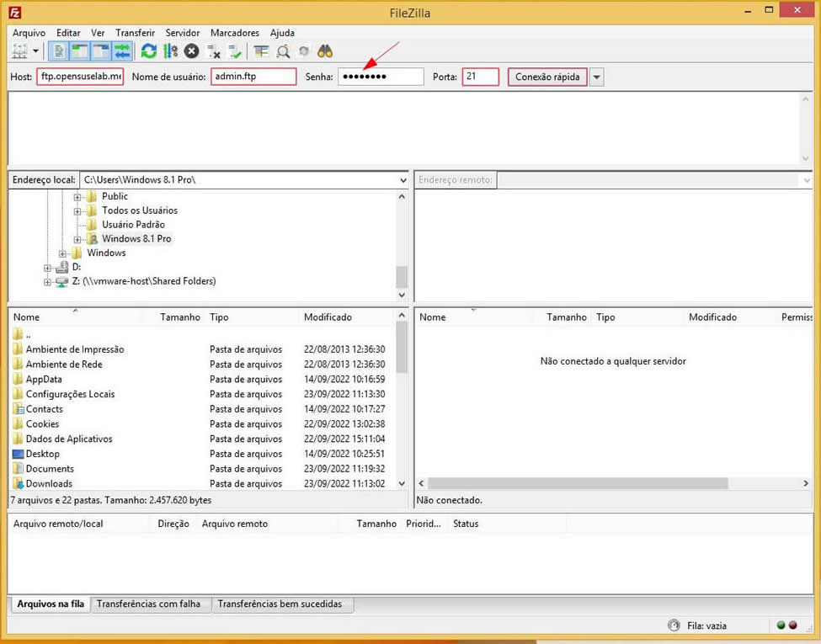Switch to Transferências com falha tab

(148, 604)
